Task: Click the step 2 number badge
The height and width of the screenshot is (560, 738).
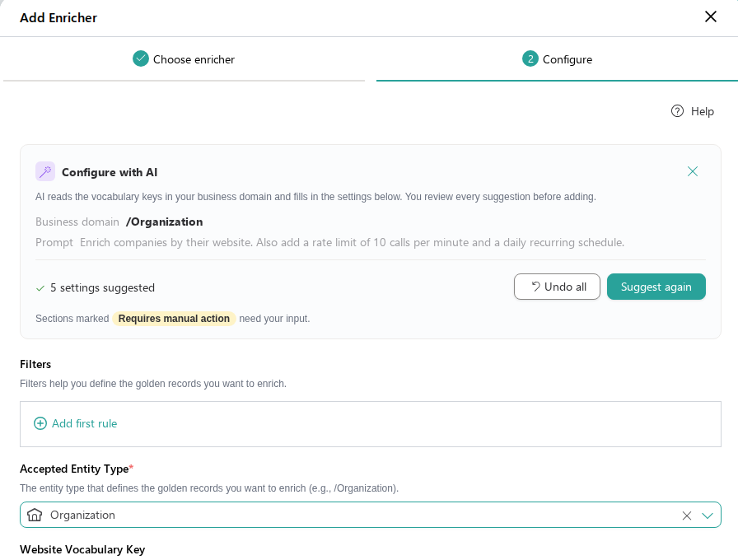Action: (x=530, y=58)
